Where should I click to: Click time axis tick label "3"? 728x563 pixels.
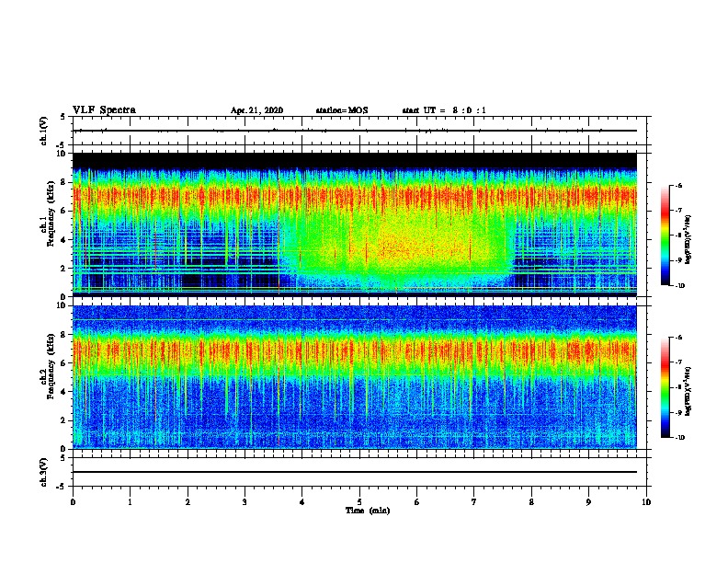245,502
